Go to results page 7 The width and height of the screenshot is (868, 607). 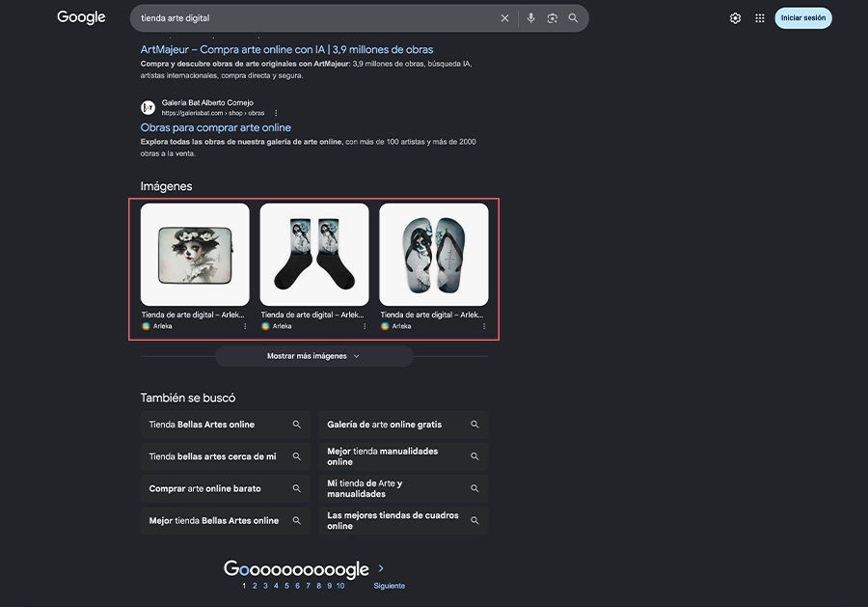tap(309, 586)
